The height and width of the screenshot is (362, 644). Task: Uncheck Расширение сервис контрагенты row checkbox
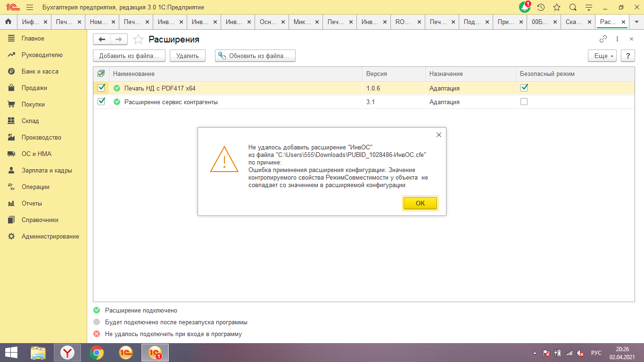click(x=101, y=101)
